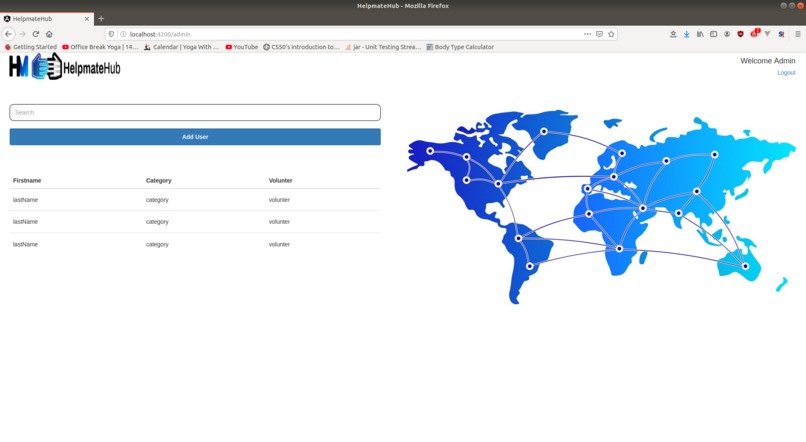
Task: Click lastName in the third table row
Action: point(25,244)
